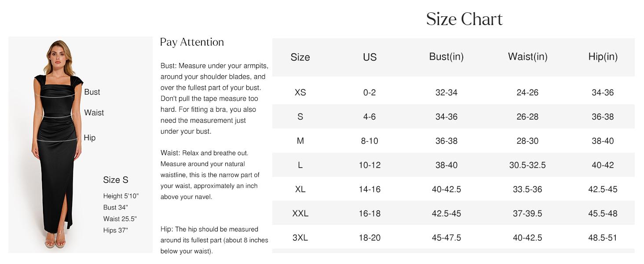Image resolution: width=644 pixels, height=264 pixels.
Task: Click the 30.5-32.5 waist value
Action: tap(528, 165)
